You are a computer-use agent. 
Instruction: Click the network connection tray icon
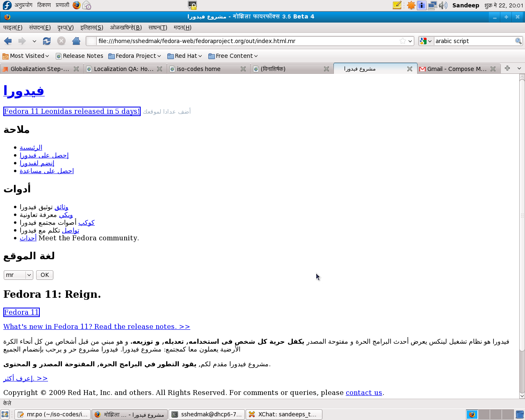coord(432,5)
